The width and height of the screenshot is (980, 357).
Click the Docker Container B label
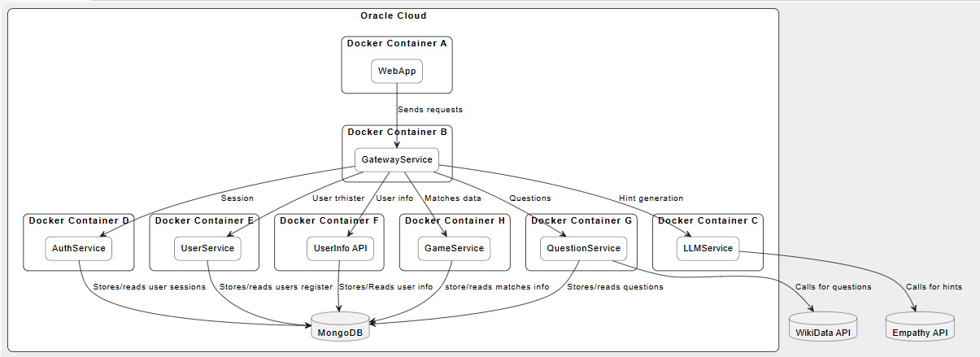point(397,132)
